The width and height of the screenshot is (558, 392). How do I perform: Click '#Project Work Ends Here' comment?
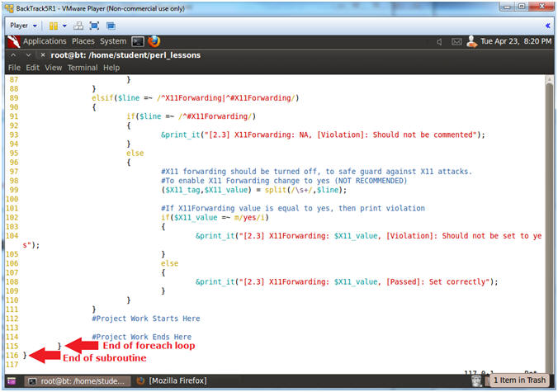pyautogui.click(x=142, y=337)
